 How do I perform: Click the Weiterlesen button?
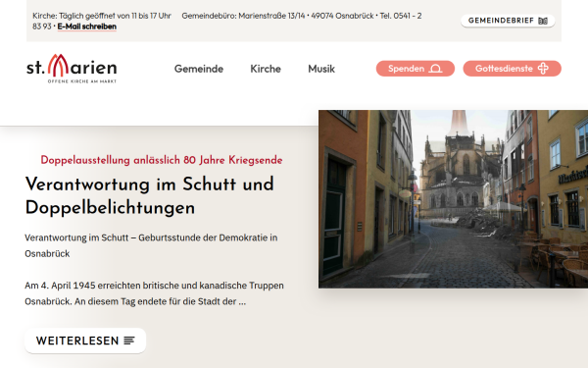[x=85, y=341]
